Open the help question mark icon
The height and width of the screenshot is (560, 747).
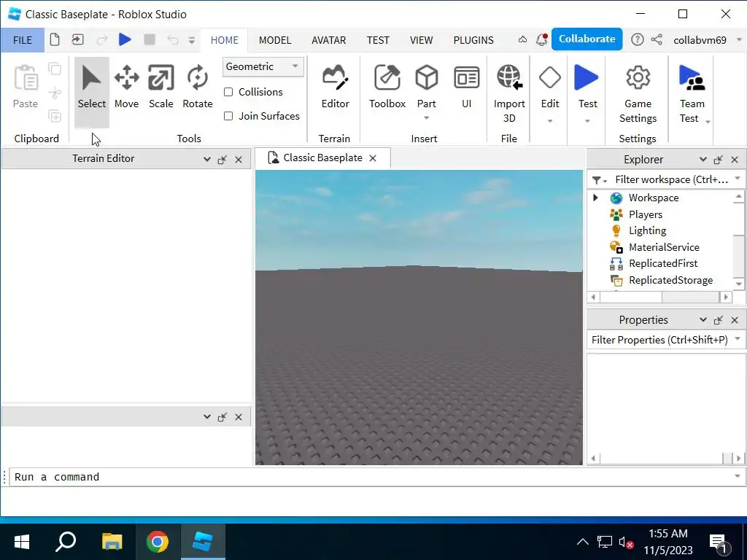point(637,39)
